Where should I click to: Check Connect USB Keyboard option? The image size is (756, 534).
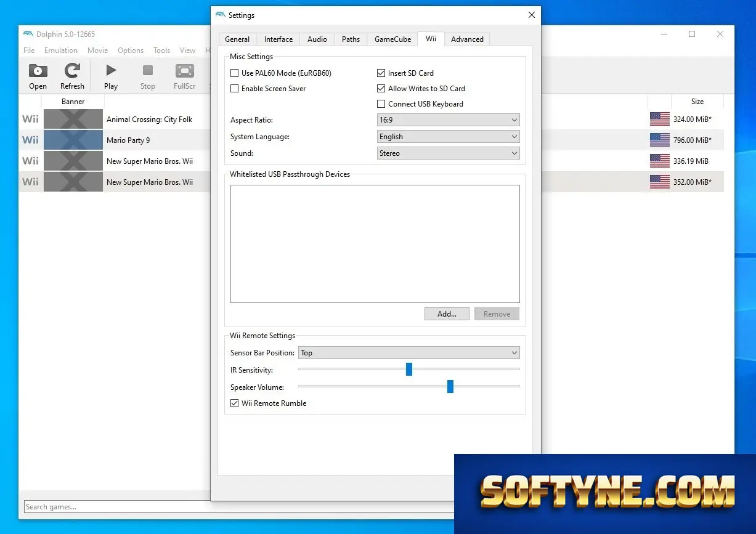tap(381, 104)
